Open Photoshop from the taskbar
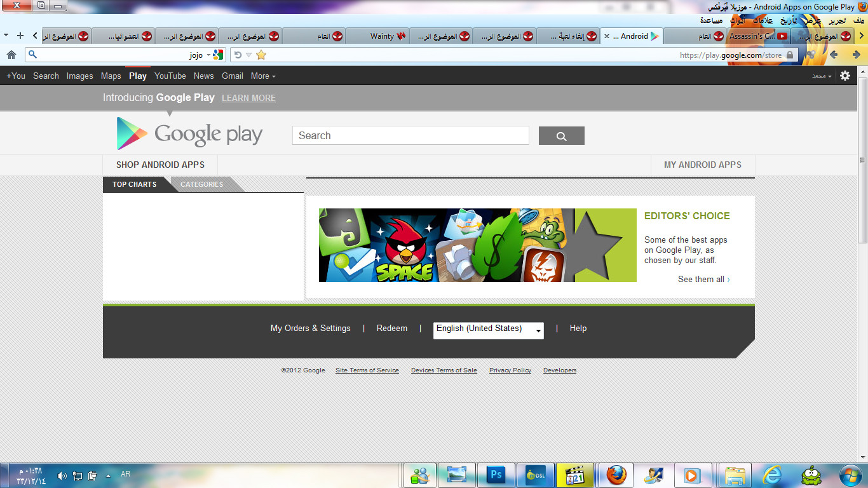 coord(496,475)
